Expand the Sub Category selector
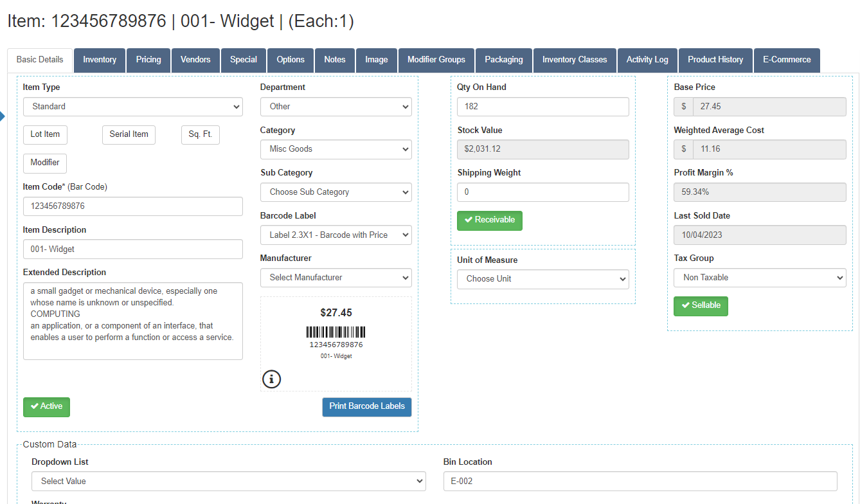 [336, 192]
